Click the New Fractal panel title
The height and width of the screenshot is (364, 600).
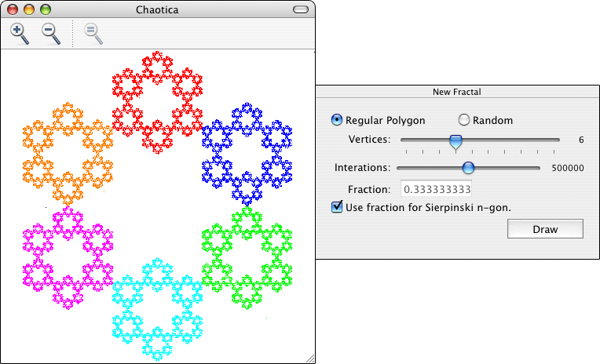pos(456,92)
